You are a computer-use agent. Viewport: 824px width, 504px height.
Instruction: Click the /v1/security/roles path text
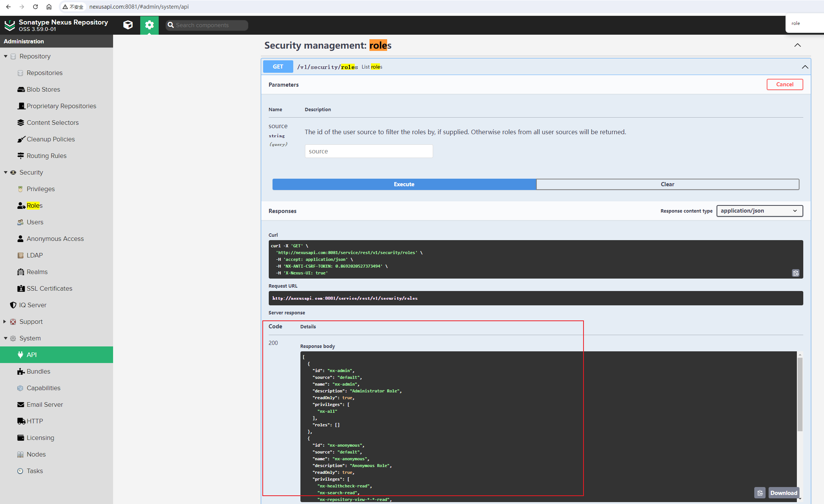pyautogui.click(x=327, y=67)
